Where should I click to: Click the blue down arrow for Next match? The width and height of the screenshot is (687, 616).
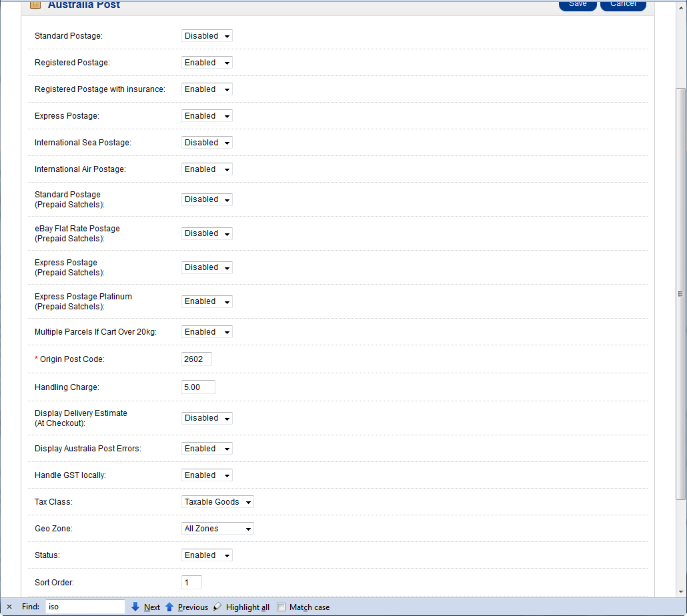tap(135, 607)
